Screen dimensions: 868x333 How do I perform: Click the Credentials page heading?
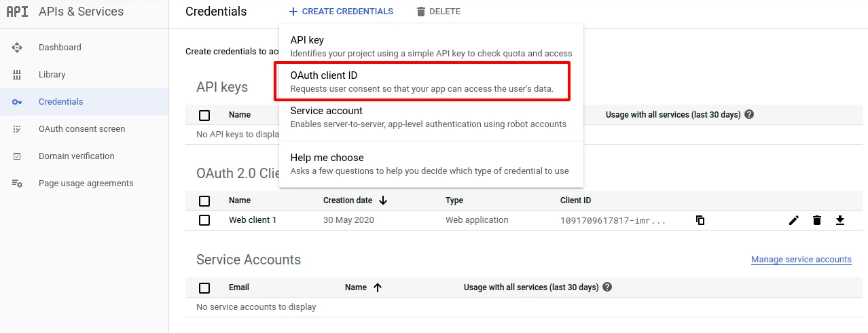click(x=216, y=12)
